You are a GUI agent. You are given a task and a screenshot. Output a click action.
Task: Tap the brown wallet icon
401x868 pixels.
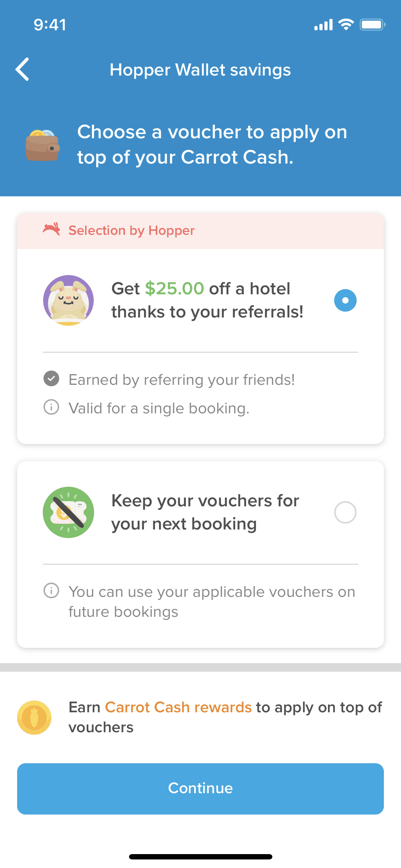tap(42, 145)
